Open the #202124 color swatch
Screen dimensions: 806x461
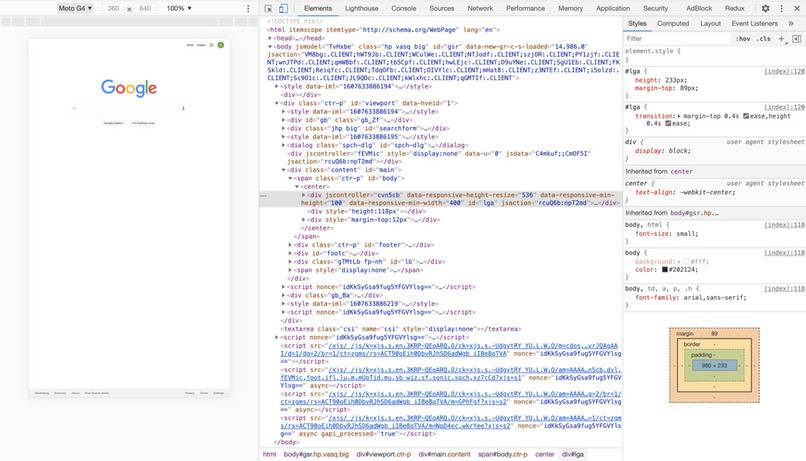pos(665,269)
